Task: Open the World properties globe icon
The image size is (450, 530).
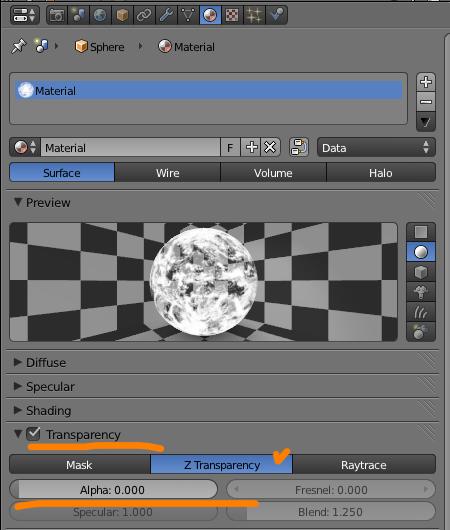Action: (x=100, y=15)
